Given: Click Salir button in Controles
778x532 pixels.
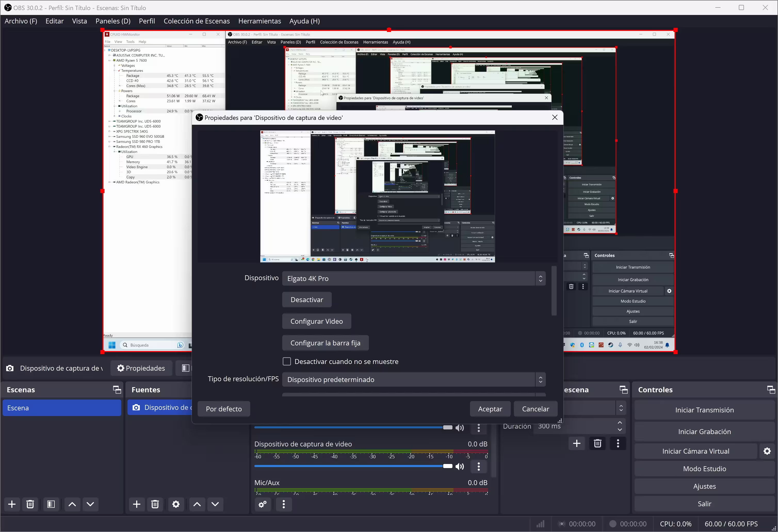Looking at the screenshot, I should click(705, 504).
